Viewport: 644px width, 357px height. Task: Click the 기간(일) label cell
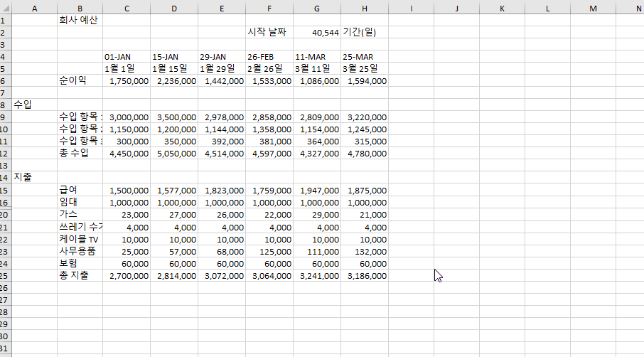(x=365, y=32)
